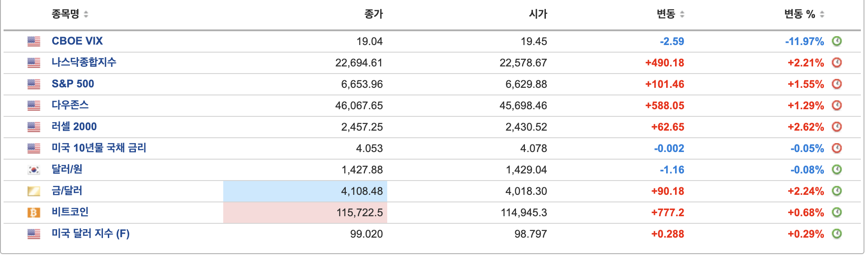868x255 pixels.
Task: Click the green clock icon in 비트코인 row
Action: [x=837, y=212]
